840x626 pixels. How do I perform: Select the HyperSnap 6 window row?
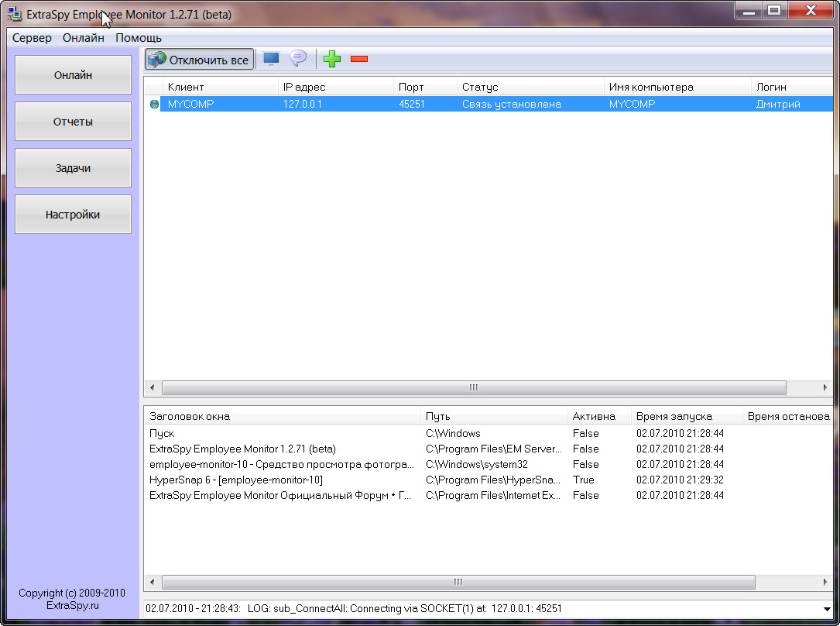pos(236,480)
